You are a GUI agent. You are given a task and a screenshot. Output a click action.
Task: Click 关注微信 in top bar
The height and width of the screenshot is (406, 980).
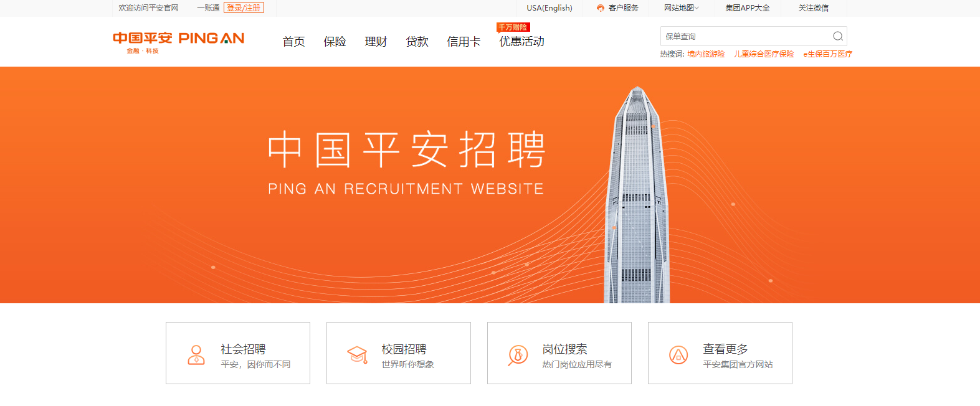tap(814, 8)
